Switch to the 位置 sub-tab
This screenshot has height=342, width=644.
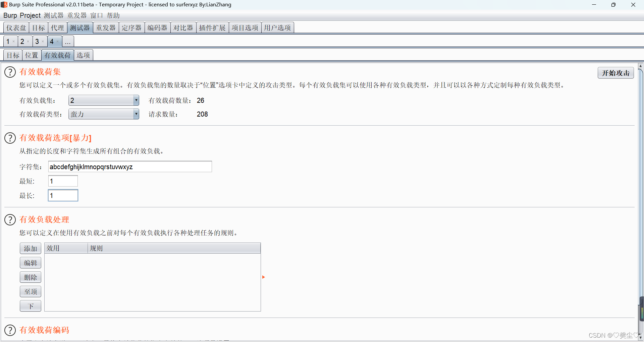[x=32, y=55]
